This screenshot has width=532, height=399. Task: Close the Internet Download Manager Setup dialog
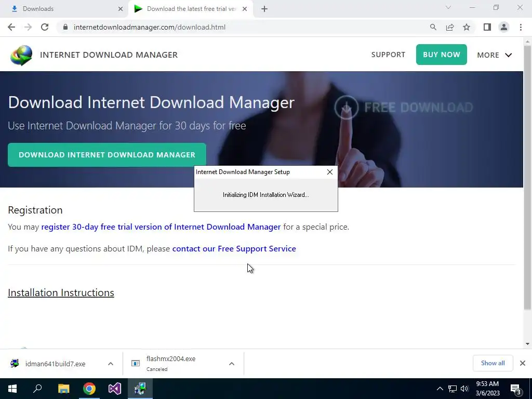330,172
